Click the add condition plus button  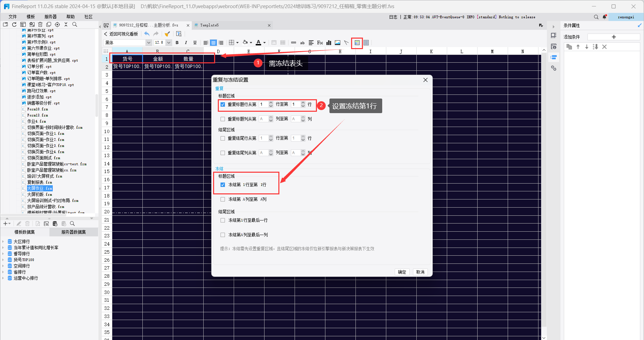coord(614,37)
